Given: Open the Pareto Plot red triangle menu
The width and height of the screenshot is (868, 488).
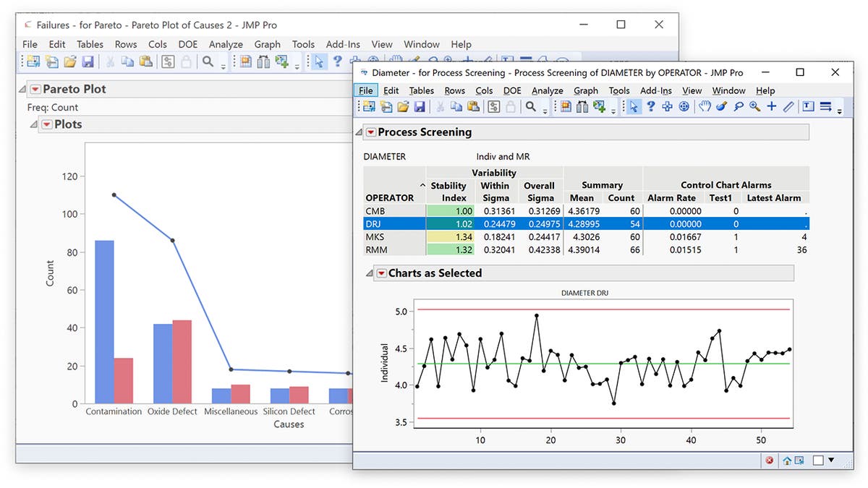Looking at the screenshot, I should click(35, 89).
